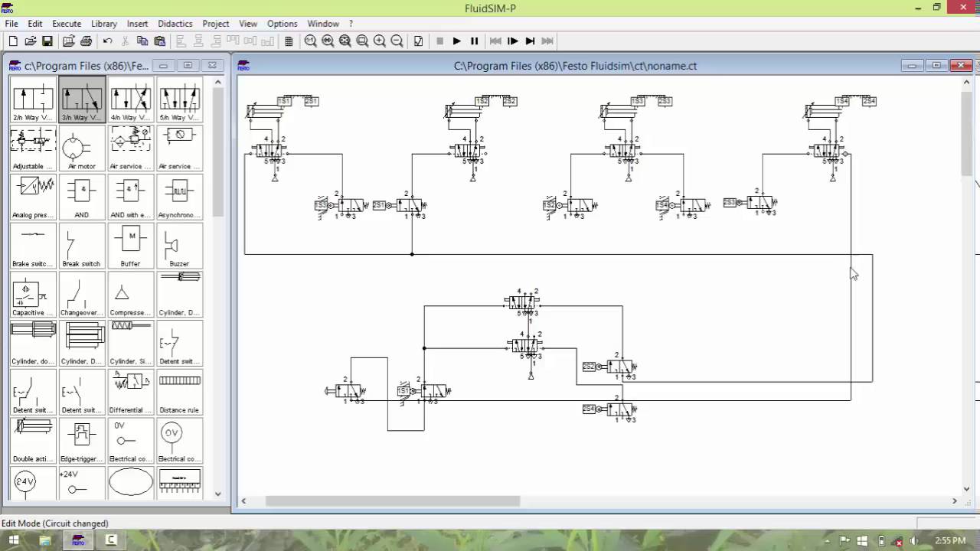
Task: Pause the simulation
Action: tap(475, 41)
